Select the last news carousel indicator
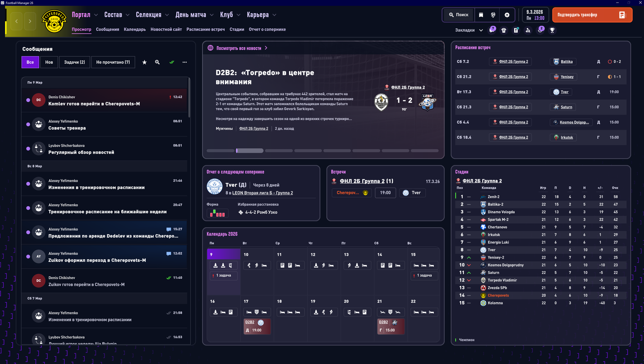The image size is (644, 364). [x=425, y=151]
